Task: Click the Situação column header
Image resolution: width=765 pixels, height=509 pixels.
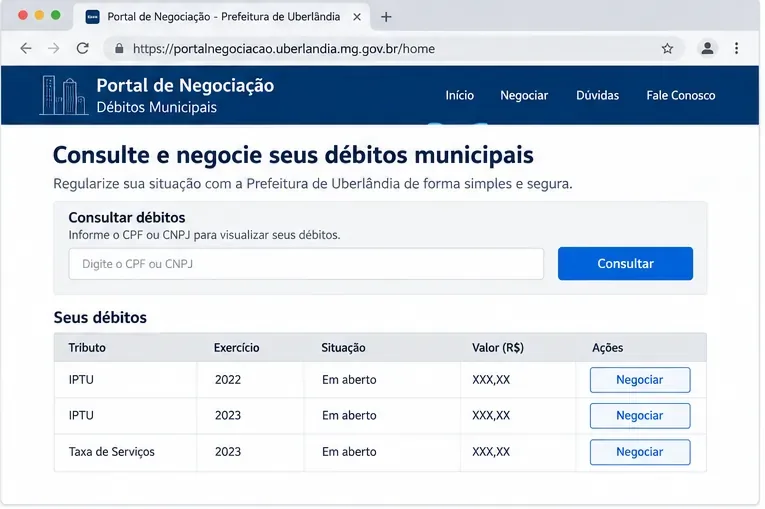Action: pyautogui.click(x=343, y=347)
